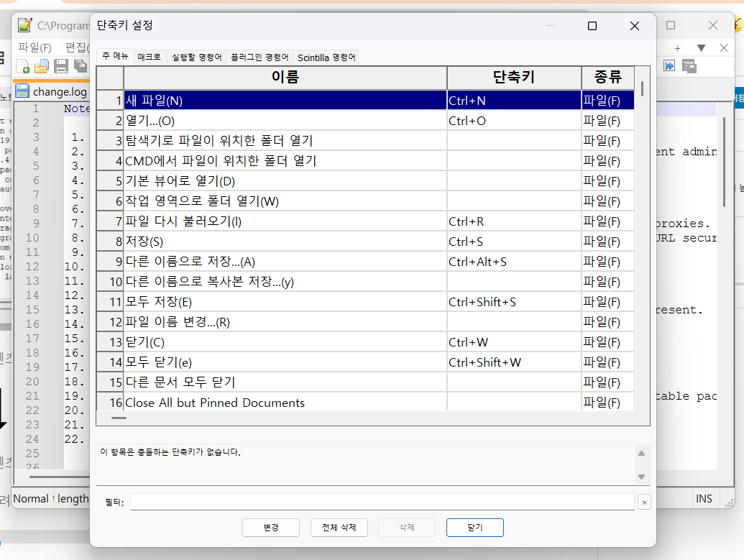
Task: Select the 작업 영역으로 폴더 열기(W) row
Action: pyautogui.click(x=365, y=201)
